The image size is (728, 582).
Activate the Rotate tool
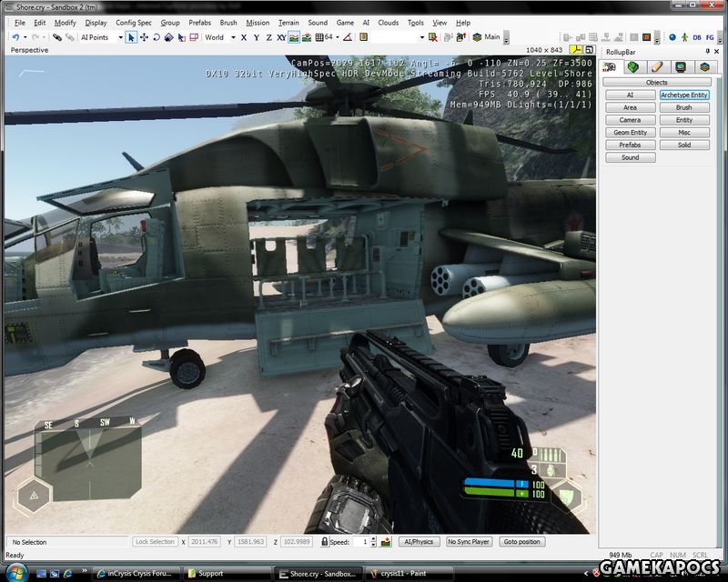(x=157, y=37)
